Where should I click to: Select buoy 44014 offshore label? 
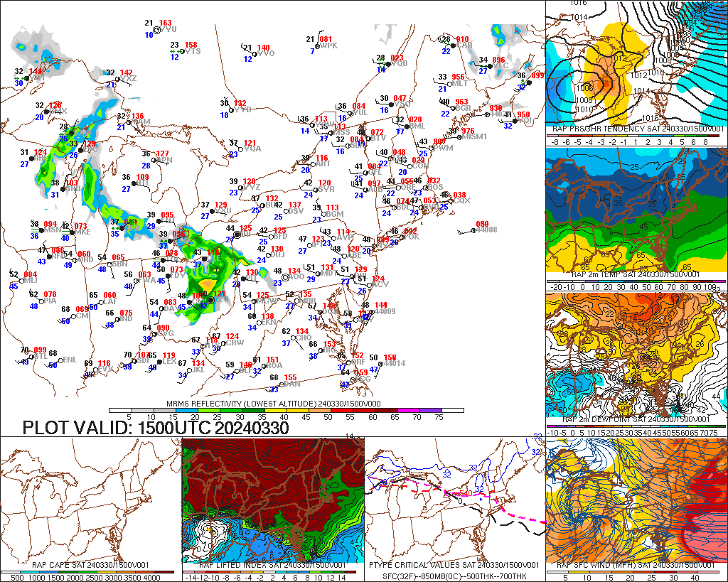[395, 363]
